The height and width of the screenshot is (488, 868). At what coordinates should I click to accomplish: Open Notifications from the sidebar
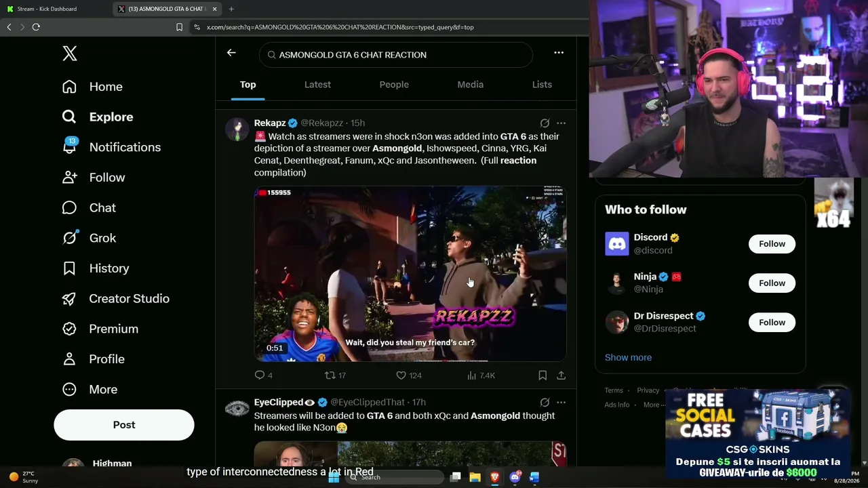(x=111, y=147)
